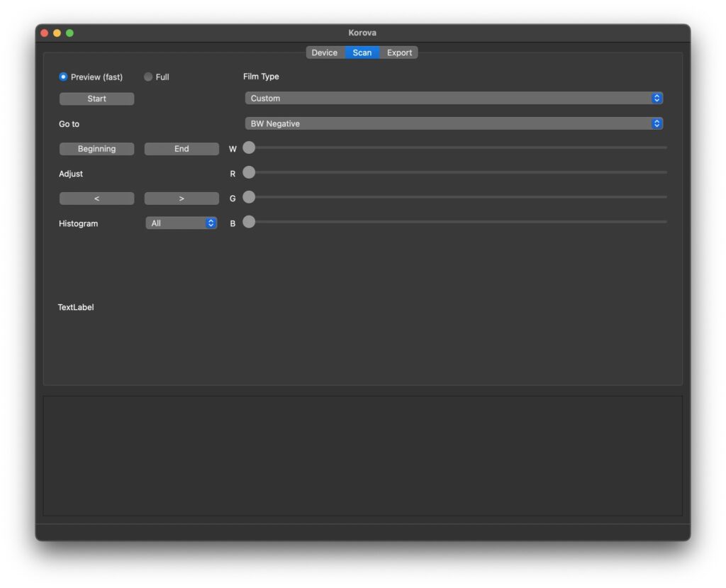The width and height of the screenshot is (726, 588).
Task: Switch to the Device tab
Action: tap(325, 52)
